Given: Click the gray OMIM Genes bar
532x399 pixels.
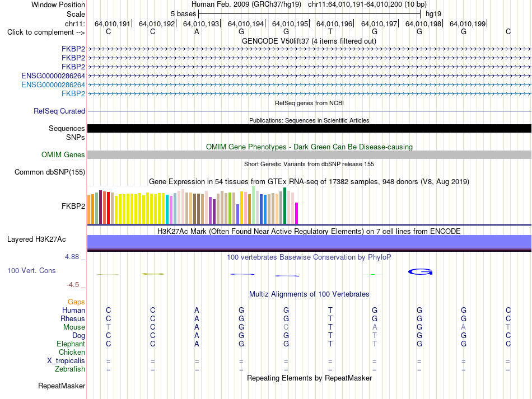Looking at the screenshot, I should tap(309, 154).
